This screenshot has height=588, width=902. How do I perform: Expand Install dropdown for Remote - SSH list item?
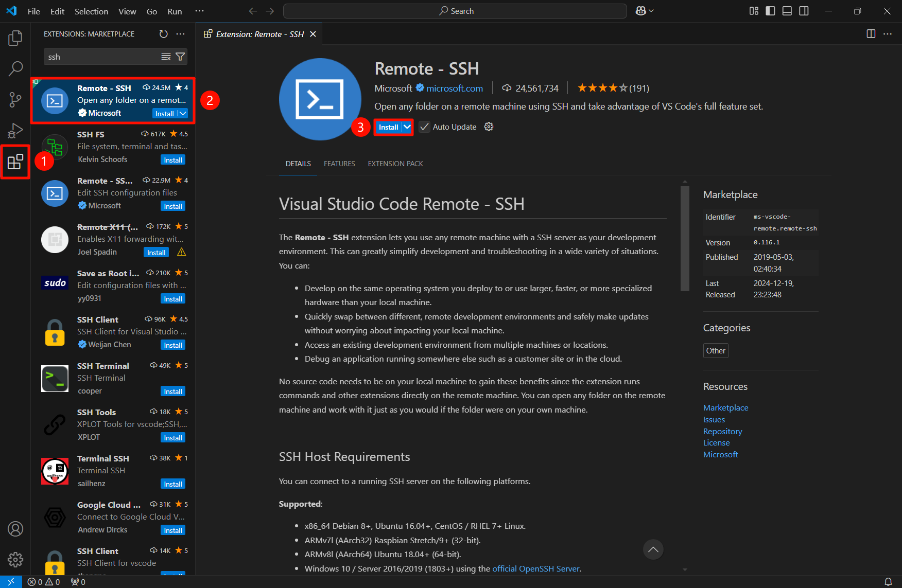tap(183, 114)
